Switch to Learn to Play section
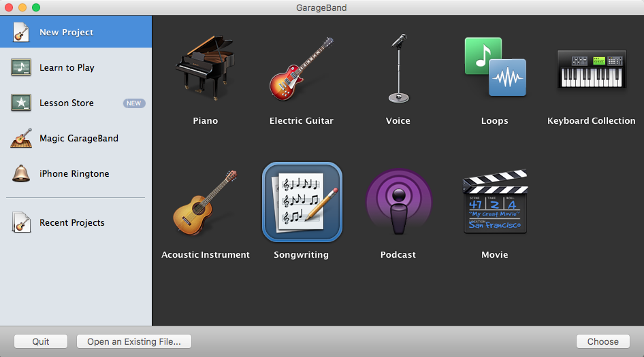Viewport: 644px width, 357px height. pyautogui.click(x=76, y=67)
